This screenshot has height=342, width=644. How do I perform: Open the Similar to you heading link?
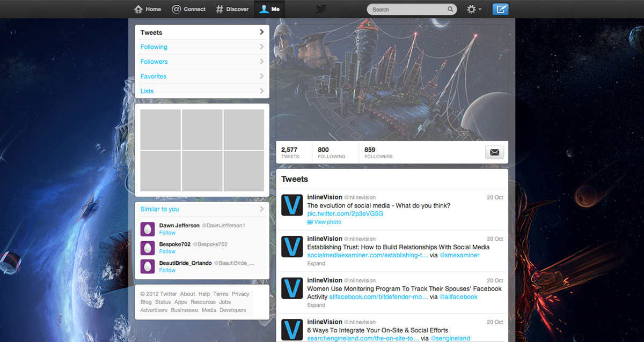click(x=160, y=209)
